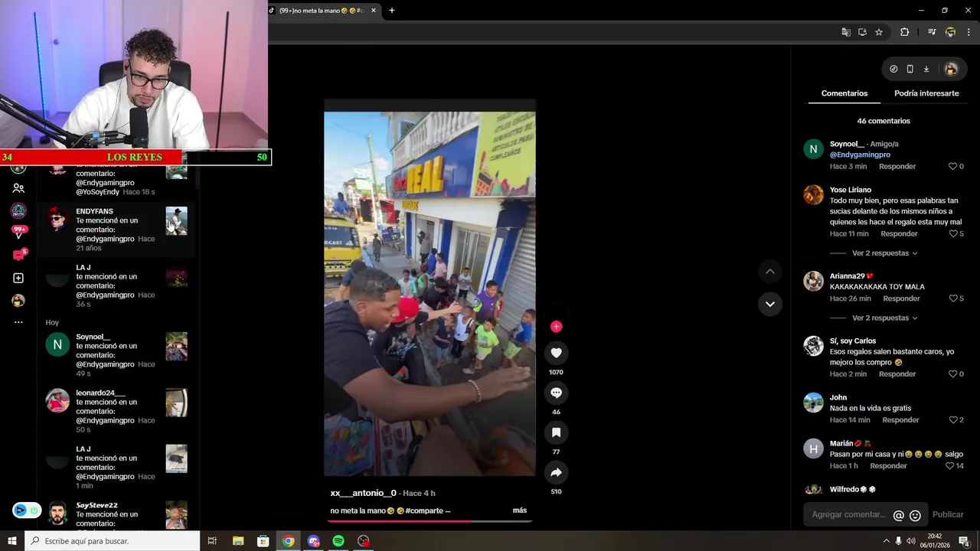Click the video progress bar
Viewport: 980px width, 551px height.
coord(430,521)
